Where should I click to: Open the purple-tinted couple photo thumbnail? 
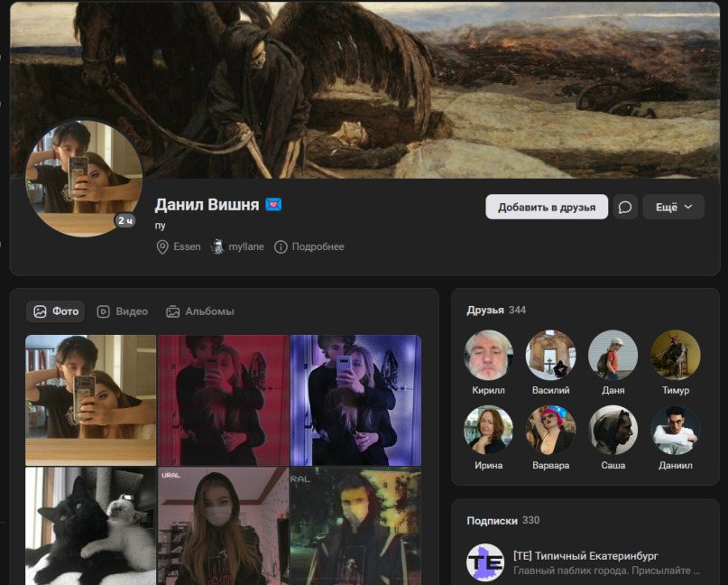click(x=355, y=400)
